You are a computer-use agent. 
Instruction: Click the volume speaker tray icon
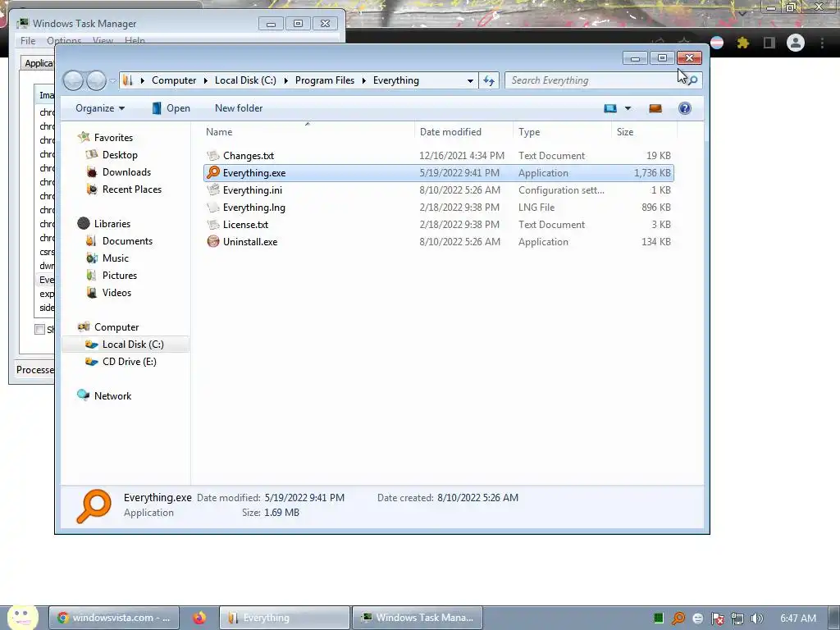pos(757,619)
